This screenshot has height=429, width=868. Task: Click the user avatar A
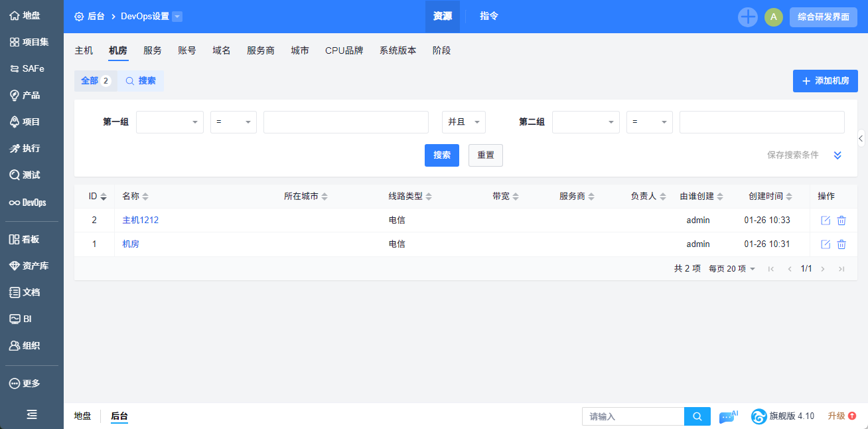pos(773,17)
